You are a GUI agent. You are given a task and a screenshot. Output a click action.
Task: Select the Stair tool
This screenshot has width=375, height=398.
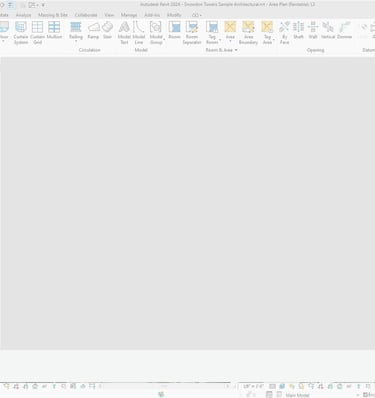pos(107,30)
